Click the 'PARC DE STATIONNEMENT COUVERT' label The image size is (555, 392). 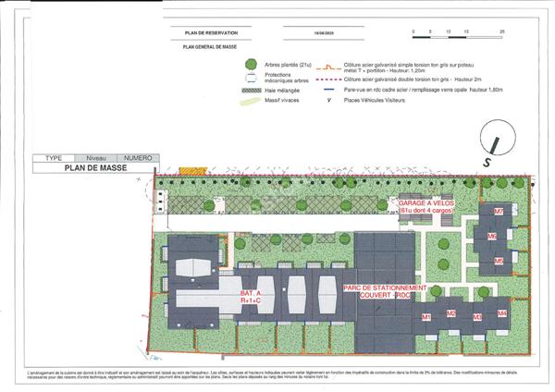click(385, 292)
